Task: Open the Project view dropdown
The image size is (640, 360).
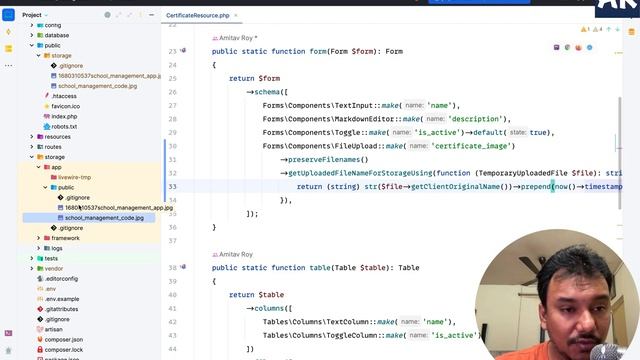Action: click(35, 15)
